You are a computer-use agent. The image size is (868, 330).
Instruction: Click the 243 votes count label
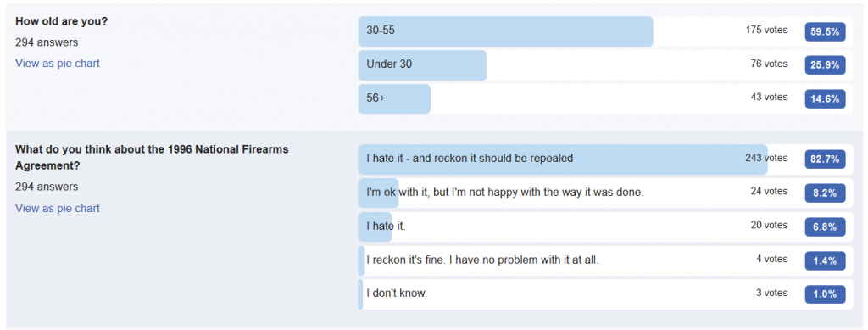pos(766,158)
